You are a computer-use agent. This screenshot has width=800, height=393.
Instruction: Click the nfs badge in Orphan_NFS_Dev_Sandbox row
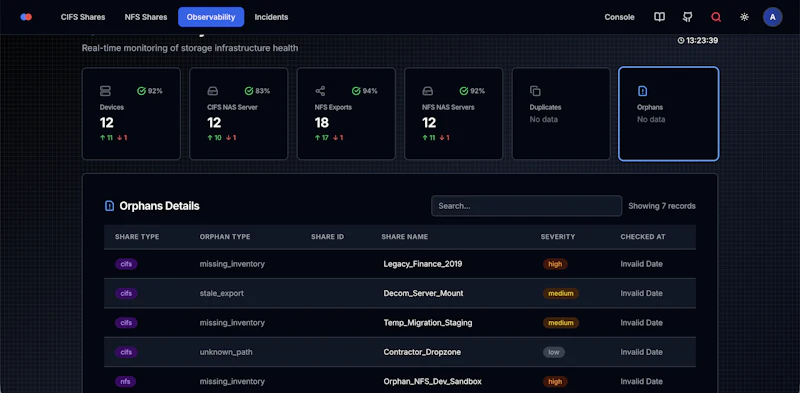(126, 382)
